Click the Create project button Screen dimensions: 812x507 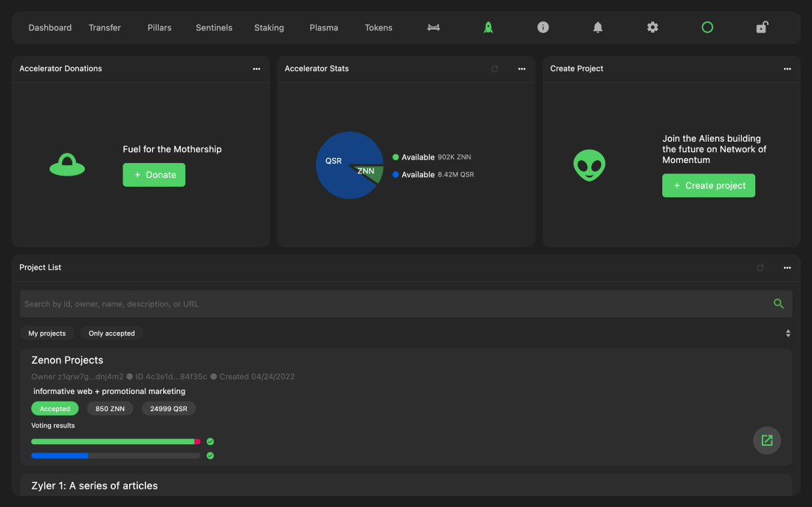(x=709, y=185)
